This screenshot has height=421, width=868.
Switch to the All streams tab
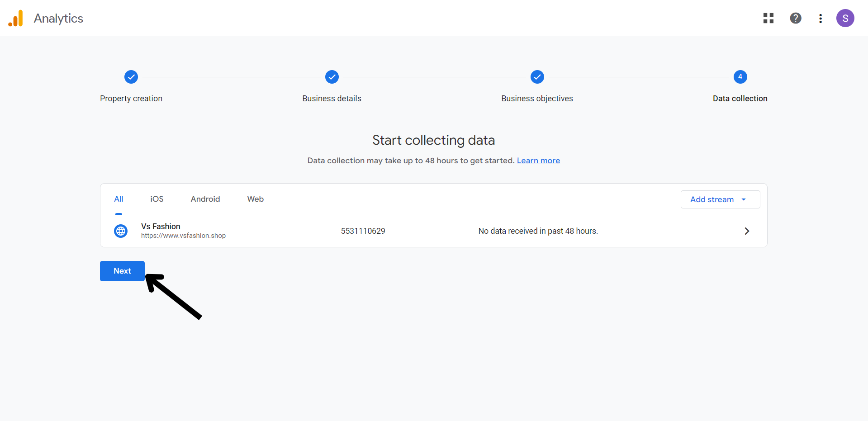119,199
